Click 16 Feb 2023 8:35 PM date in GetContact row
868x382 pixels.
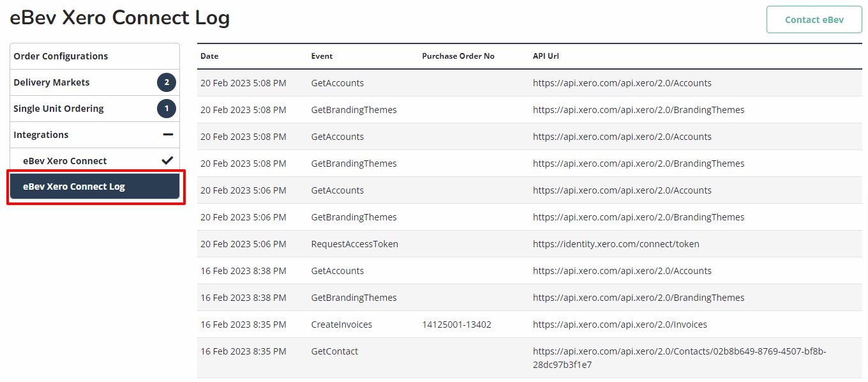click(x=243, y=351)
